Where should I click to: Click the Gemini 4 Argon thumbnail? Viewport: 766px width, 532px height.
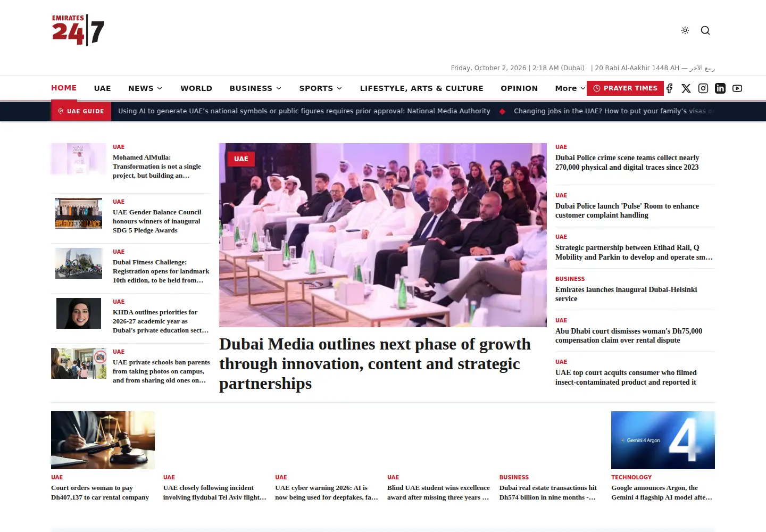(x=663, y=440)
